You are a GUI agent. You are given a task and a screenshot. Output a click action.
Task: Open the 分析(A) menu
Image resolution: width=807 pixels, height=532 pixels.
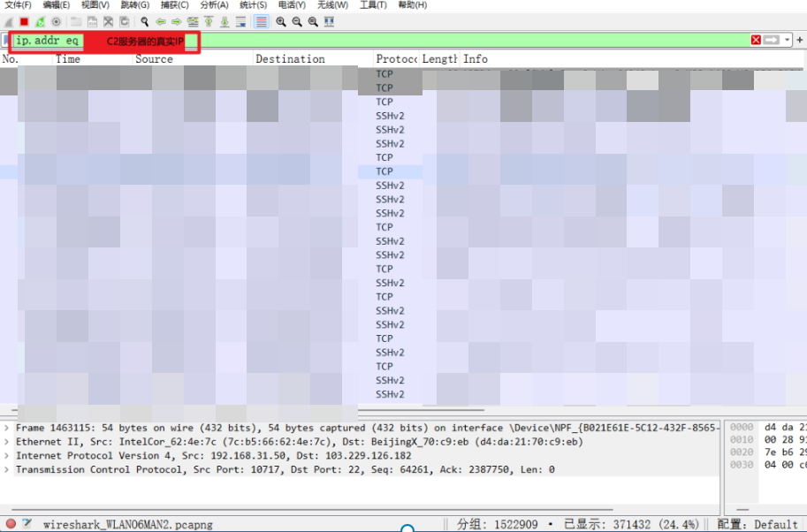(x=214, y=5)
